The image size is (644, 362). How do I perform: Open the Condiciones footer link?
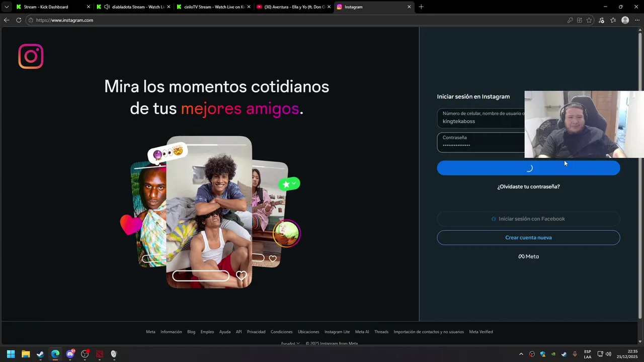click(x=281, y=332)
